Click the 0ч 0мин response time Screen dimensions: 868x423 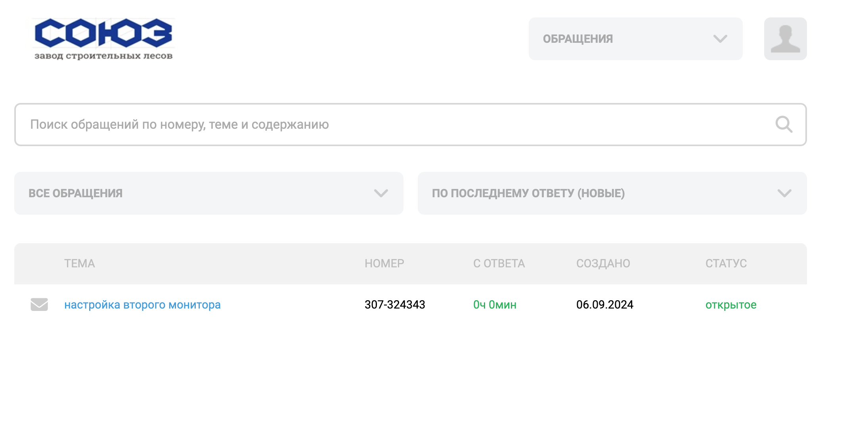coord(495,305)
